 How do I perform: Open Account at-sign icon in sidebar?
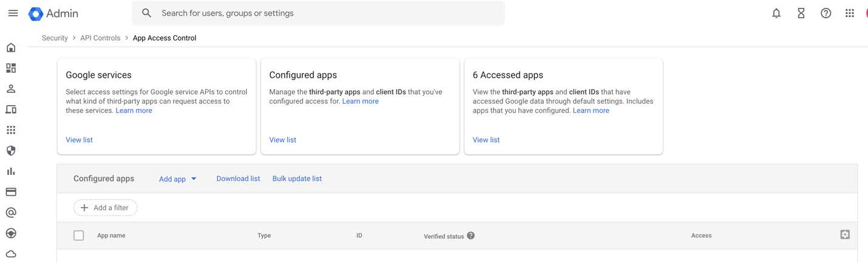tap(11, 213)
